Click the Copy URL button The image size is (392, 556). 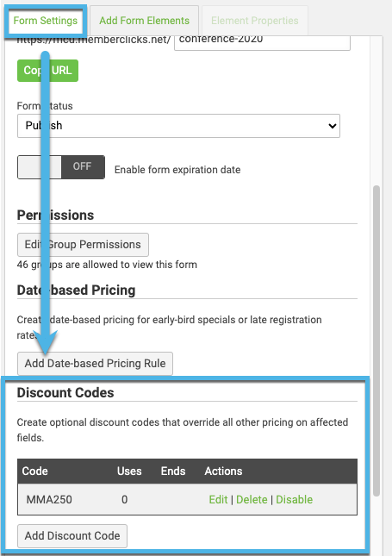click(x=48, y=71)
